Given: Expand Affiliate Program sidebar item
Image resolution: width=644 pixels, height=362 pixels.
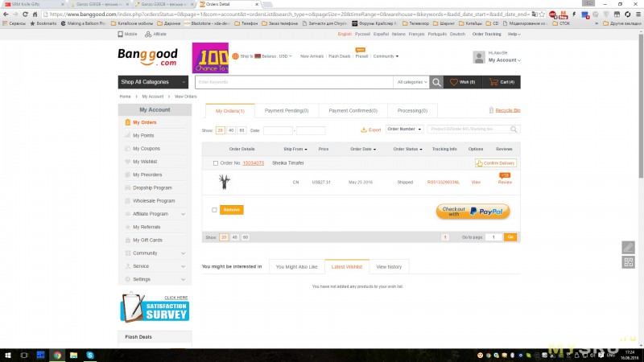Looking at the screenshot, I should 183,214.
